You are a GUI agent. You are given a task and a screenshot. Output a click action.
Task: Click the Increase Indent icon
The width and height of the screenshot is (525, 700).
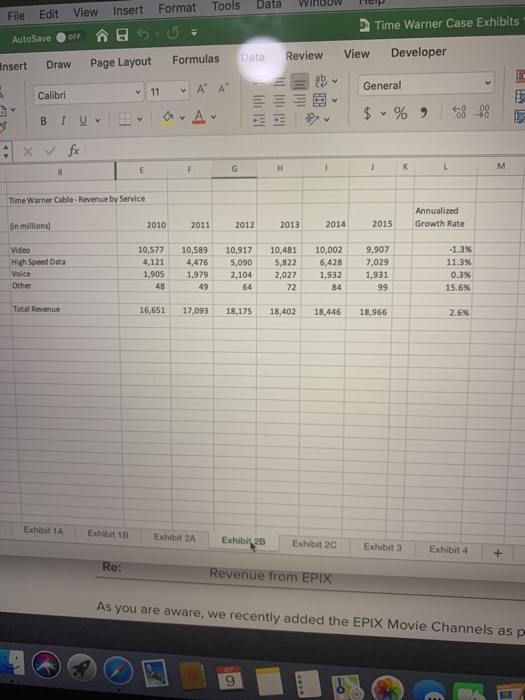click(x=279, y=120)
